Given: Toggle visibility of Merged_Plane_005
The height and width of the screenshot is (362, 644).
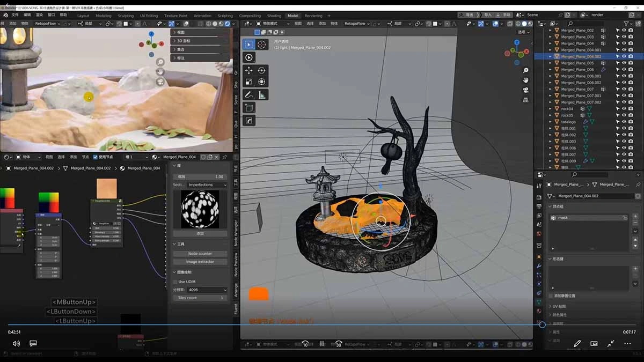Looking at the screenshot, I should 624,62.
